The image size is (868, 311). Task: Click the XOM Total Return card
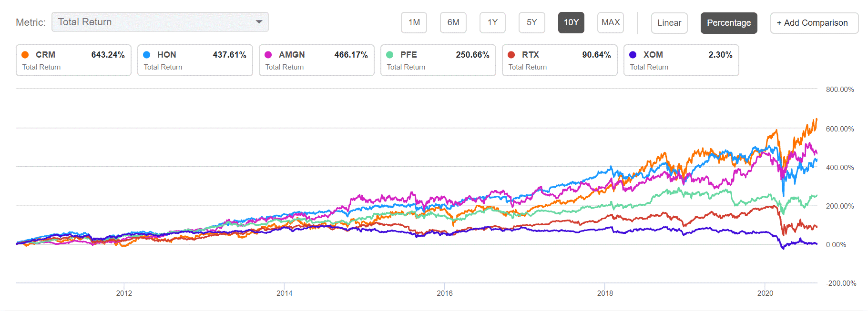pyautogui.click(x=681, y=60)
